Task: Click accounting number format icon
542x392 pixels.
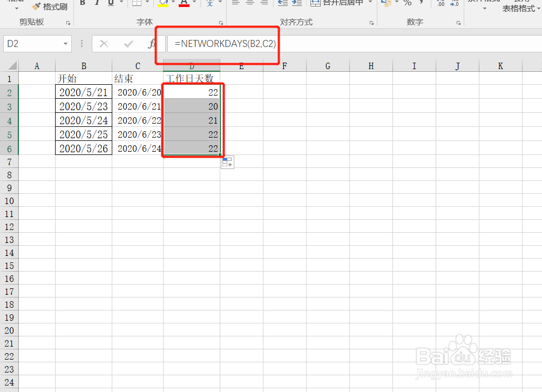Action: (x=386, y=3)
